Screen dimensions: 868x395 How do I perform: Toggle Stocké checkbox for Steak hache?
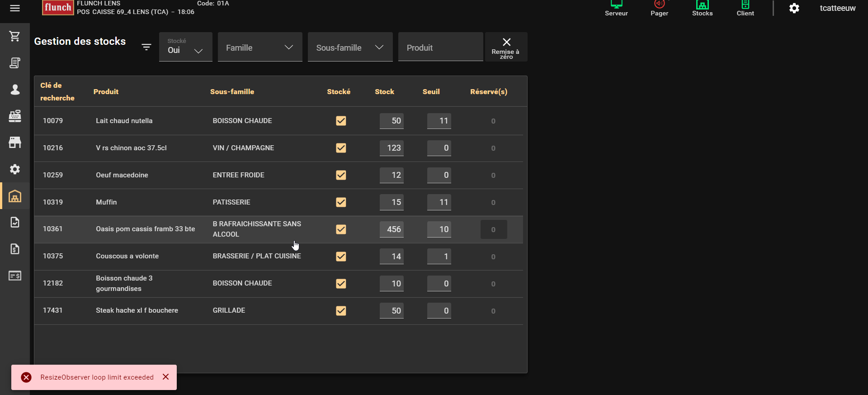341,311
